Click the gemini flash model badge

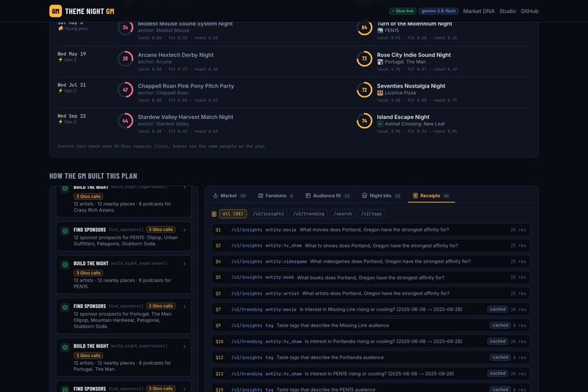click(x=438, y=11)
